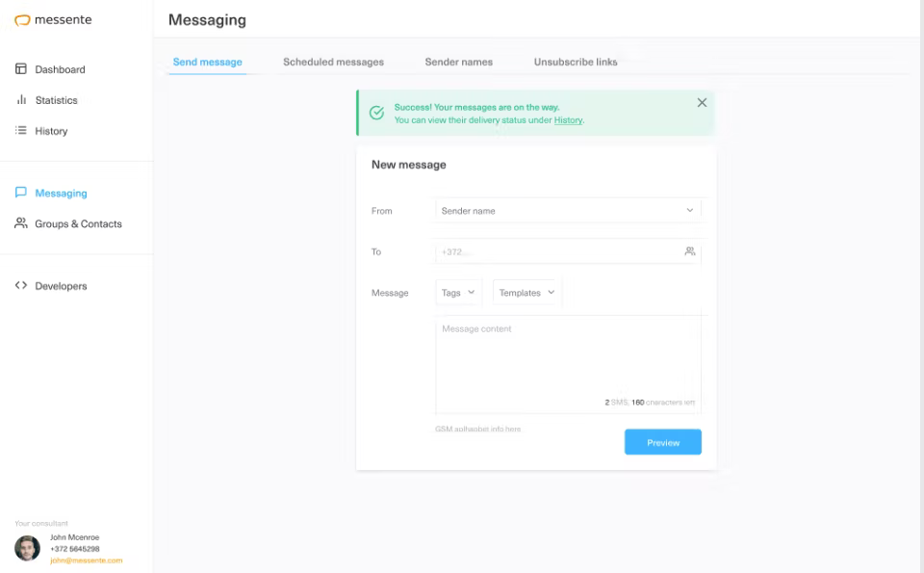Open the Sender names tab

458,62
